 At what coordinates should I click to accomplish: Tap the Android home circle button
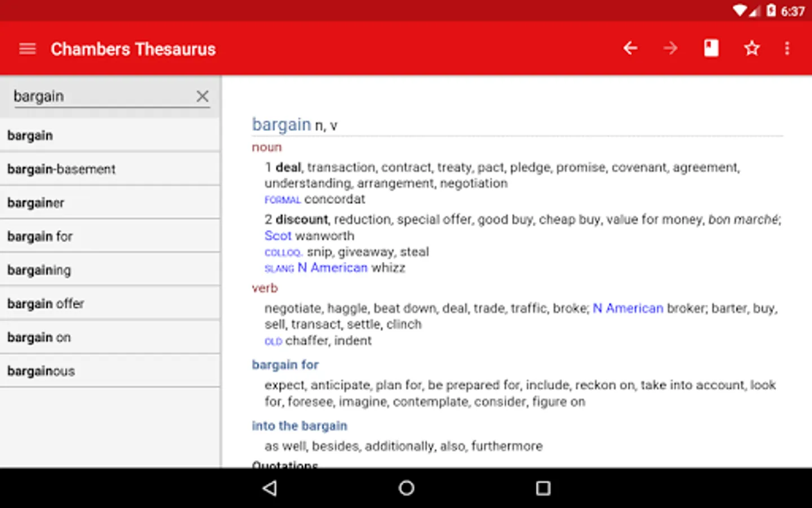click(x=406, y=488)
